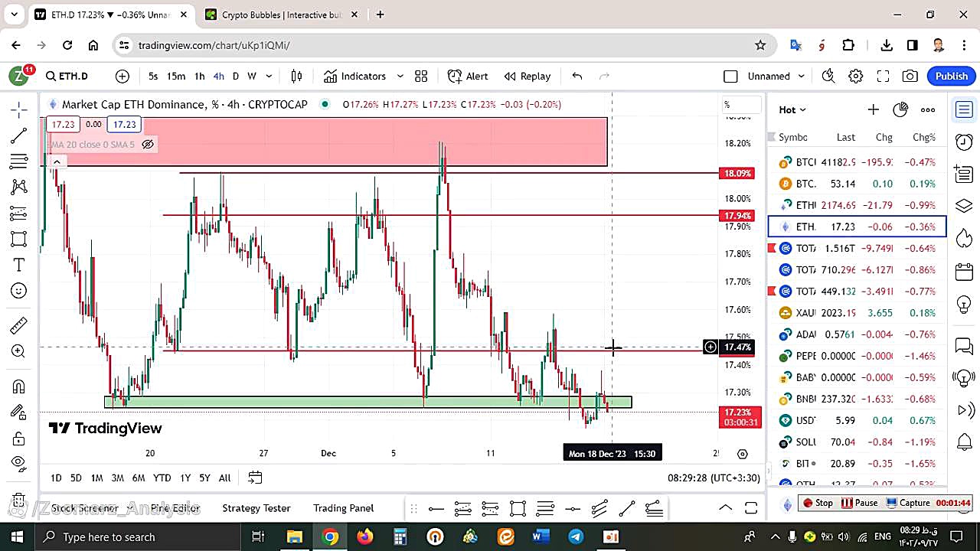Screen dimensions: 980x551
Task: Open watchlist more options menu
Action: tap(928, 109)
